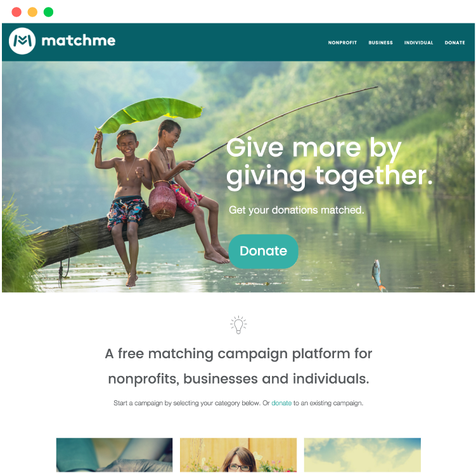Click the yellow window minimize dot

point(32,12)
